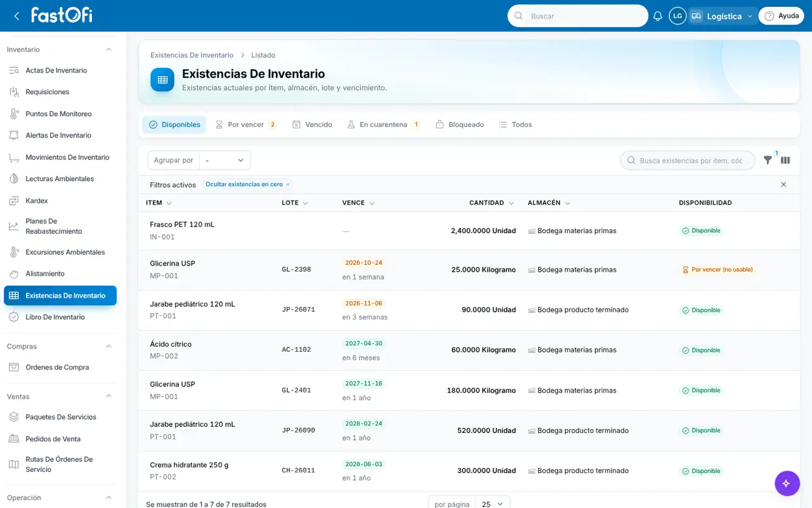Open Excursiones Ambientales

pos(60,252)
